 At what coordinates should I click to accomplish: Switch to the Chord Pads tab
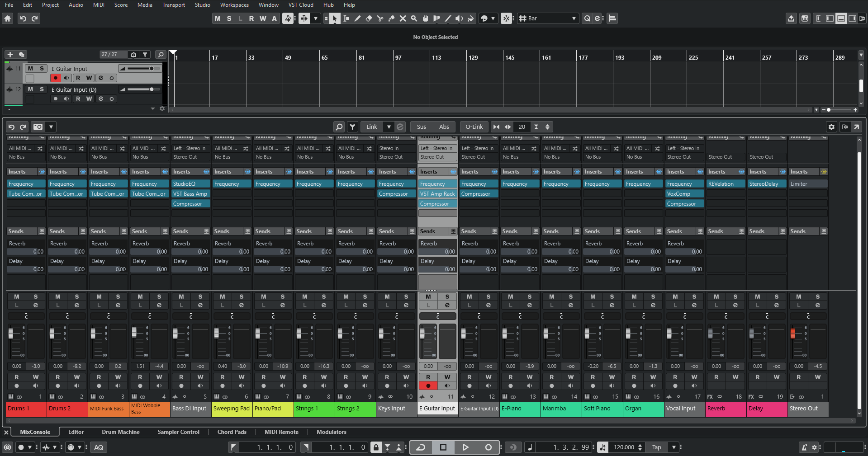pos(232,432)
